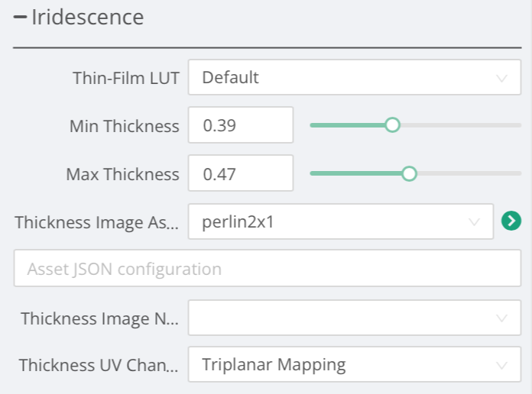
Task: Click the Thickness Image N... chevron arrow
Action: (x=502, y=318)
